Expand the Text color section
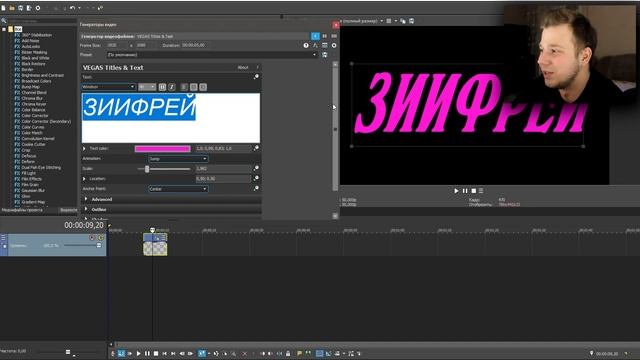 tap(84, 148)
